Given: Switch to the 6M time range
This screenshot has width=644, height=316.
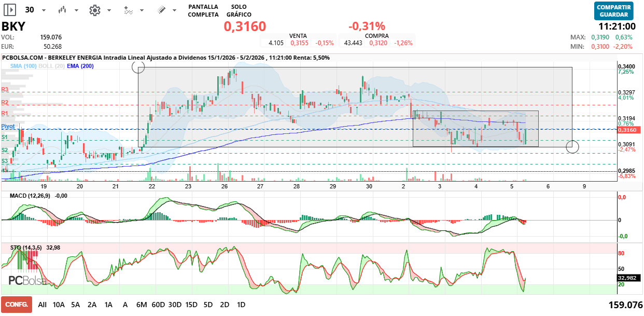Looking at the screenshot, I should (142, 305).
